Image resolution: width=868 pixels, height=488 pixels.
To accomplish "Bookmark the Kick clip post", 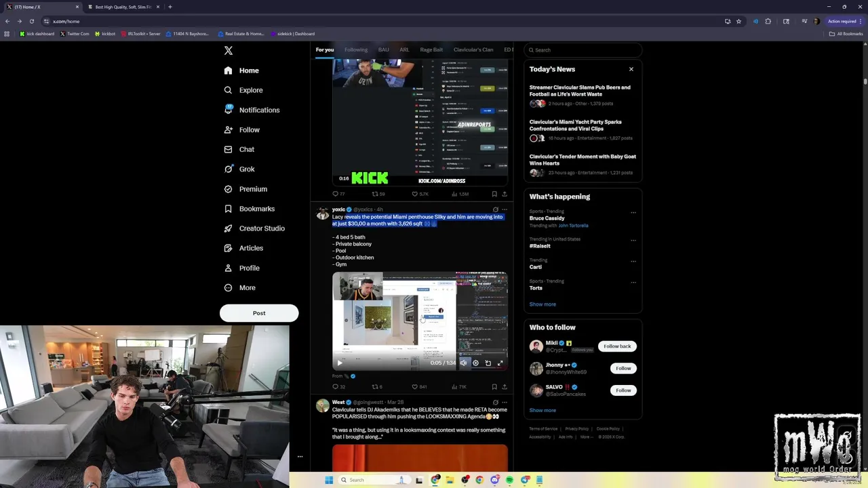I will pos(494,195).
